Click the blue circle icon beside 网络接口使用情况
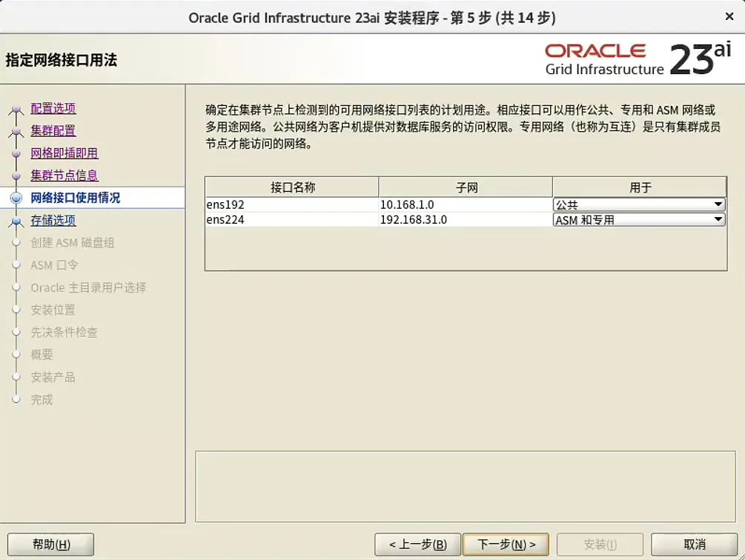Image resolution: width=745 pixels, height=560 pixels. click(x=17, y=199)
